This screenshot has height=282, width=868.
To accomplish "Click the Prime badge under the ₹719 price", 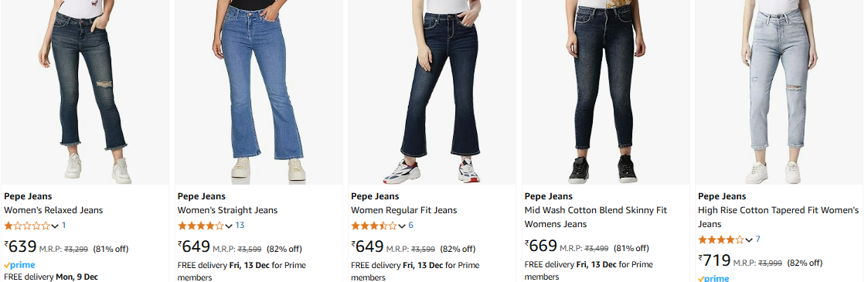I will point(713,278).
